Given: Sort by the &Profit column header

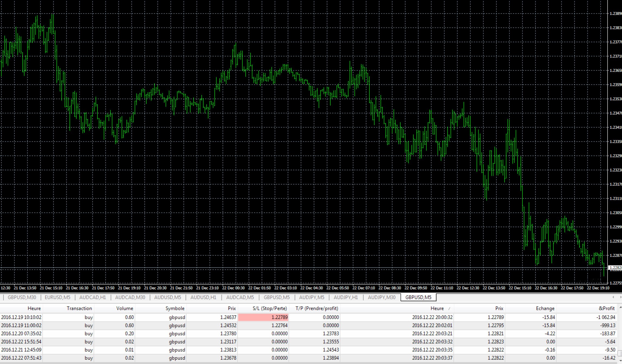Looking at the screenshot, I should 606,308.
